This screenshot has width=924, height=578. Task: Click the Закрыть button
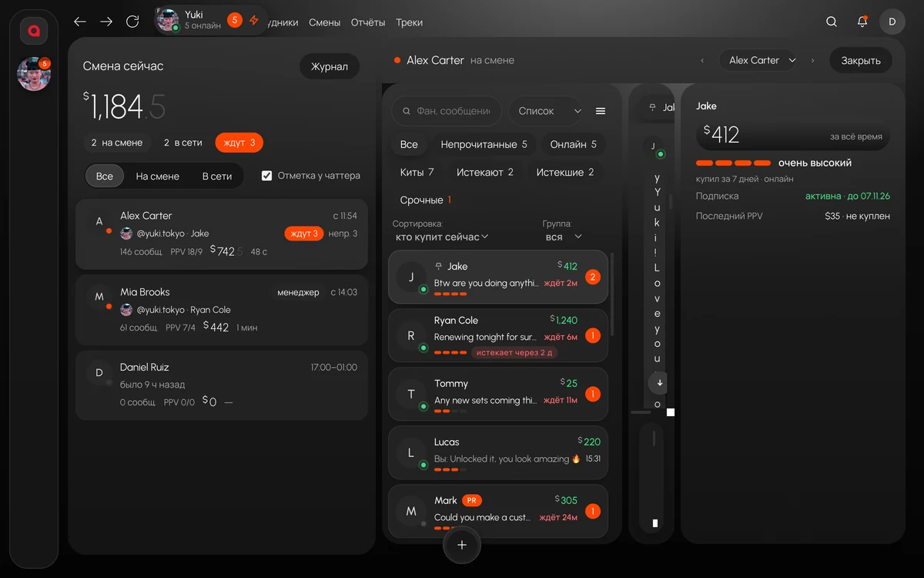pos(861,60)
